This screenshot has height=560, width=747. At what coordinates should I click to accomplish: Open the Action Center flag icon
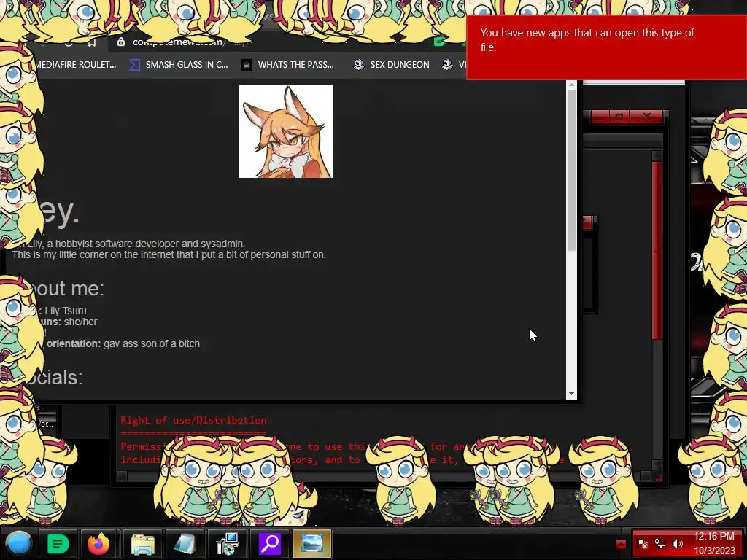[642, 543]
